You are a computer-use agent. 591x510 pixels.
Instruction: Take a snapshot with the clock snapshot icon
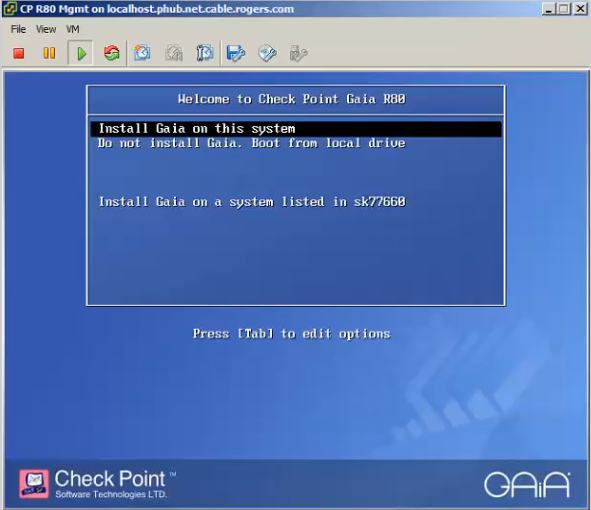pos(142,53)
